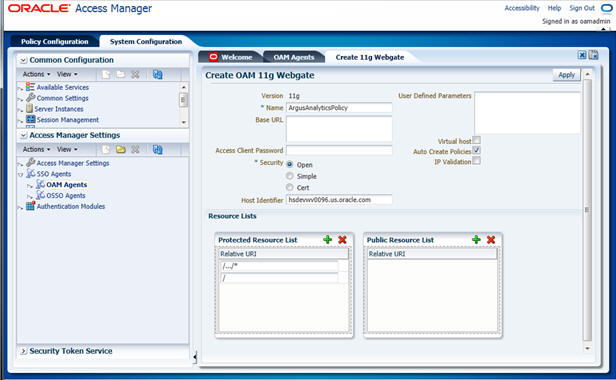Click the User Defined Parameters text area
The width and height of the screenshot is (616, 380).
click(x=527, y=113)
